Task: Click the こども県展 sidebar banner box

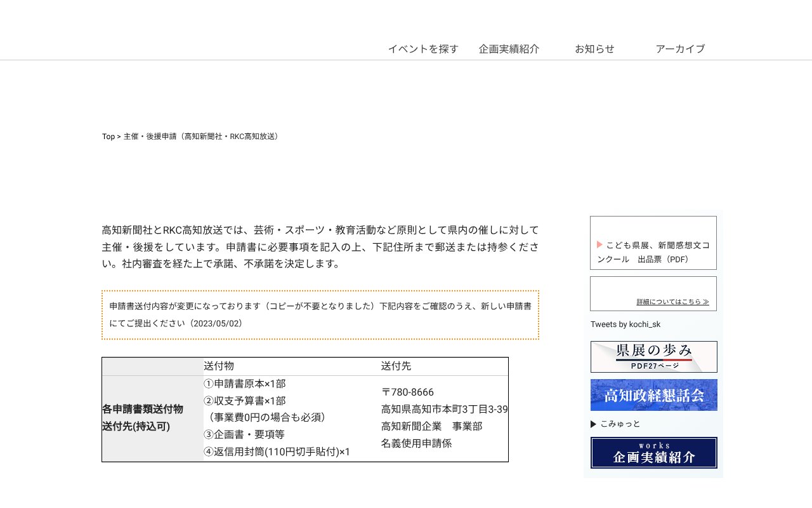Action: tap(653, 243)
